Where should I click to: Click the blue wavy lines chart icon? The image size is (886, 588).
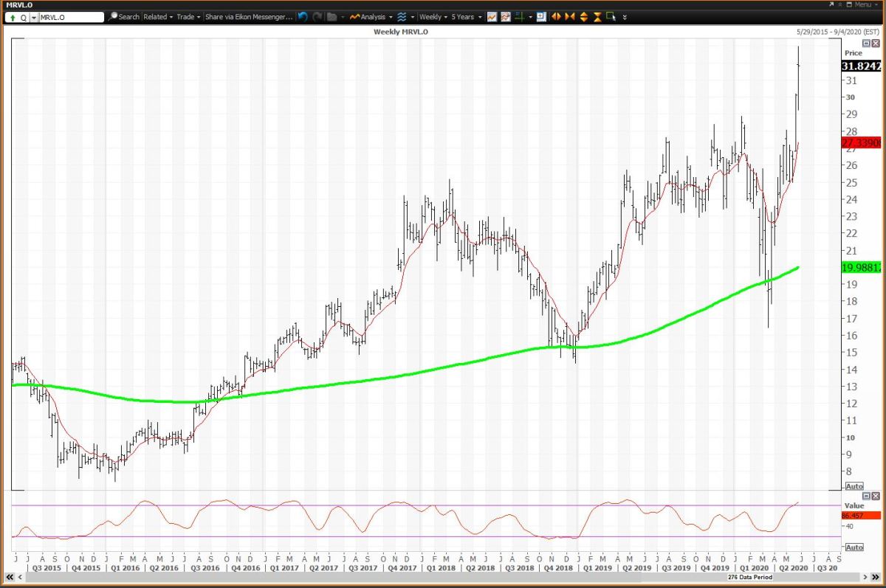click(x=402, y=16)
